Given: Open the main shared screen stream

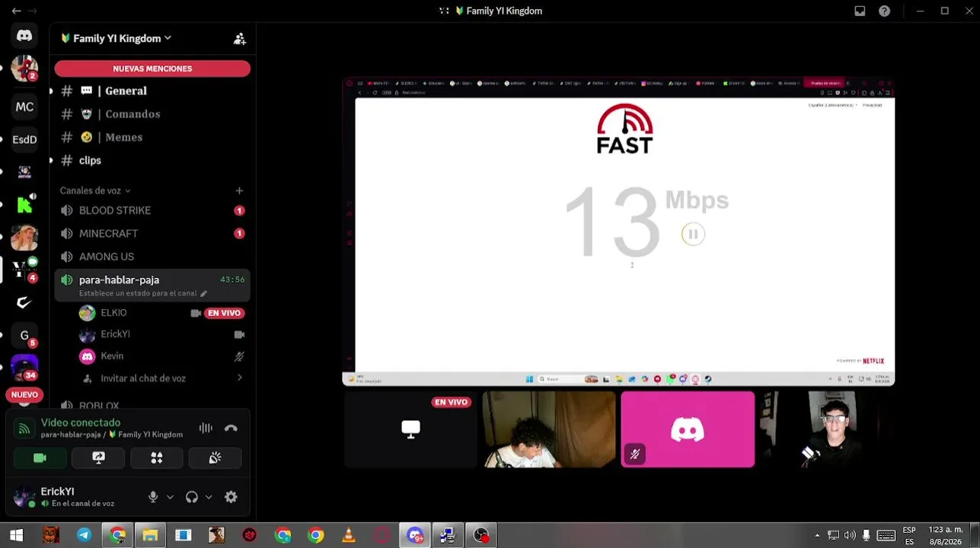Looking at the screenshot, I should 618,231.
